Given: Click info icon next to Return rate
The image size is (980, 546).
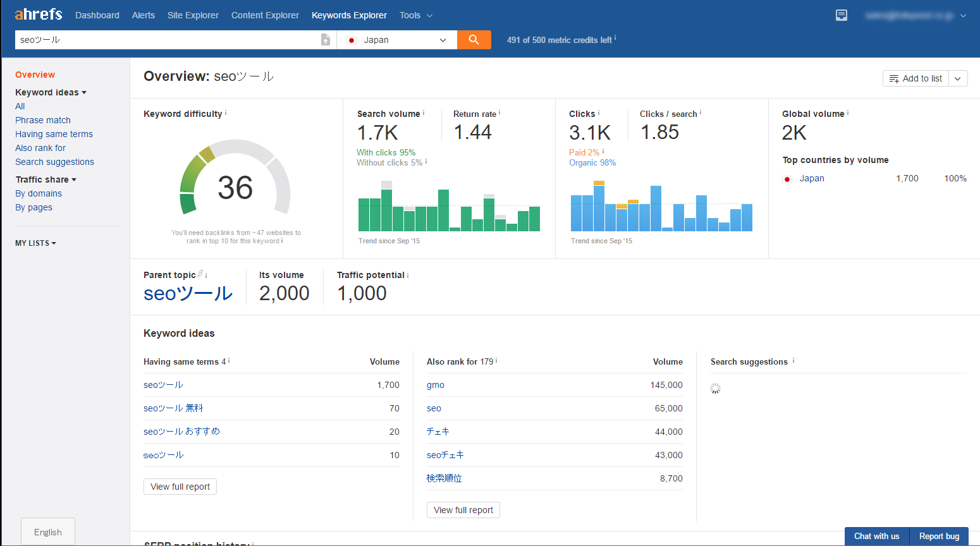Looking at the screenshot, I should pos(499,112).
